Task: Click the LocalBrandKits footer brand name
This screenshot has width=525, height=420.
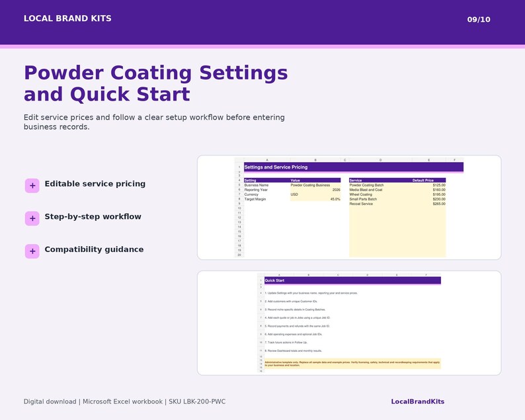Action: coord(417,401)
